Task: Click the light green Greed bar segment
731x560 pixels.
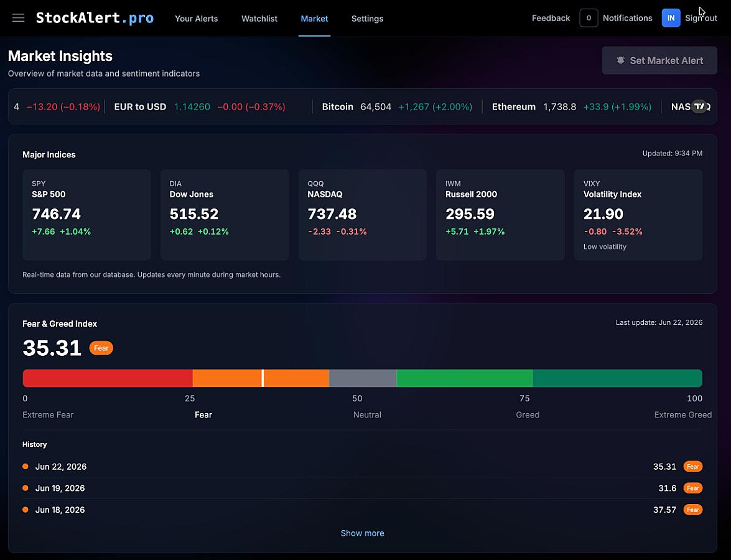Action: [x=465, y=378]
